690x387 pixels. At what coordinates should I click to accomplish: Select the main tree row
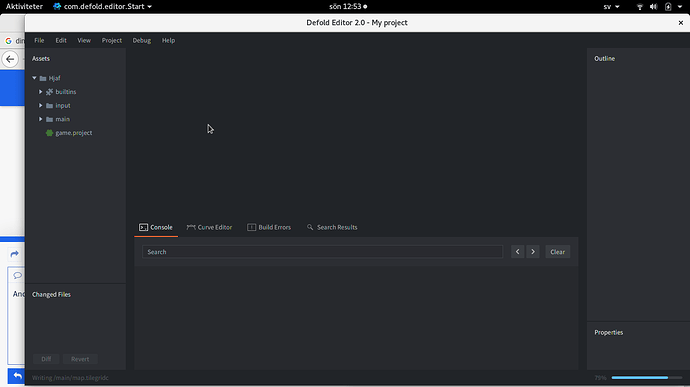pos(75,119)
